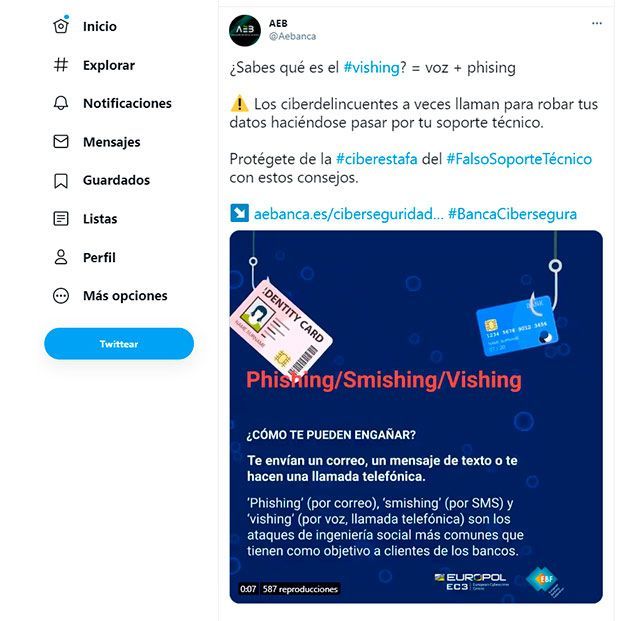Open the Notificaciones bell icon
Viewport: 621px width, 621px height.
click(61, 103)
